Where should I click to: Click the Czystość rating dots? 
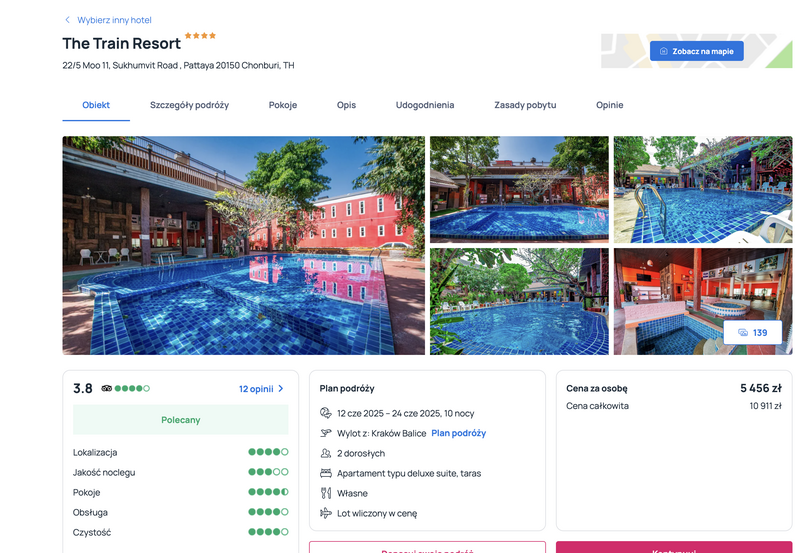[x=268, y=532]
